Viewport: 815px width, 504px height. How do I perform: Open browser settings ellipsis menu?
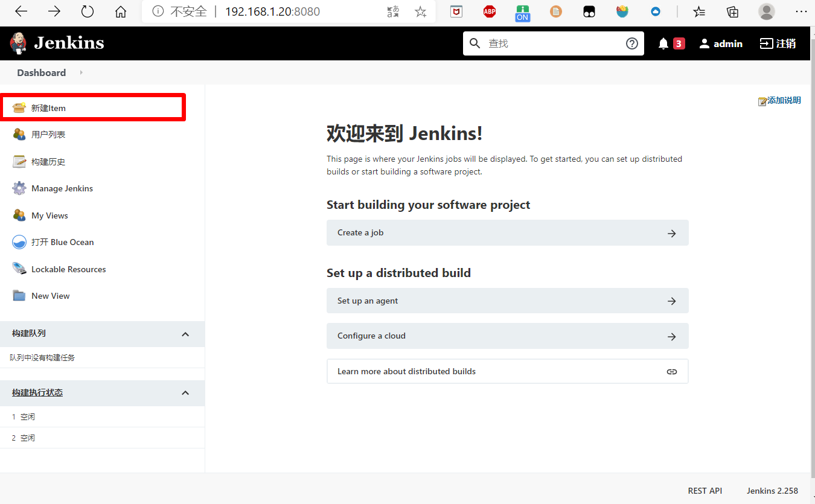[x=801, y=11]
